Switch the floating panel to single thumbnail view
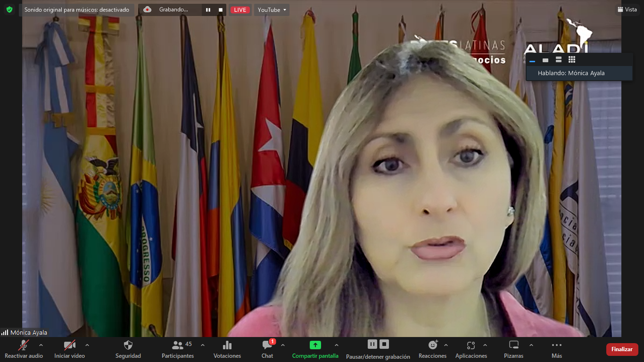This screenshot has height=362, width=644. [x=545, y=60]
